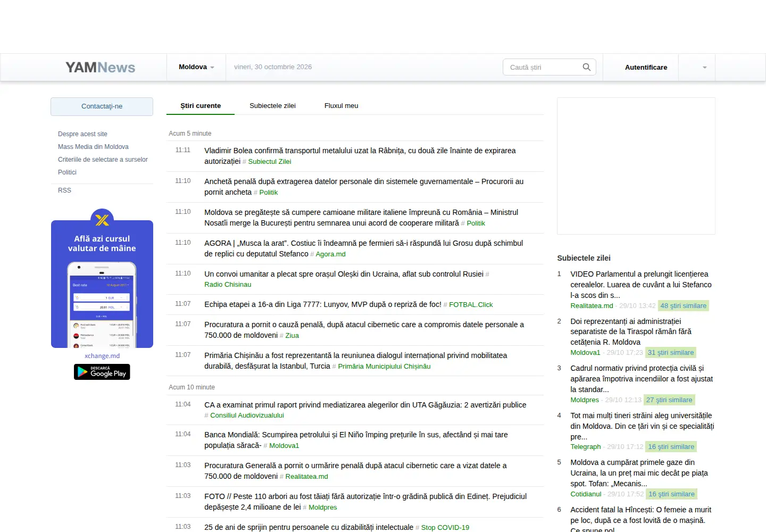This screenshot has width=766, height=532.
Task: Open the Anchetă penală headline
Action: [364, 187]
